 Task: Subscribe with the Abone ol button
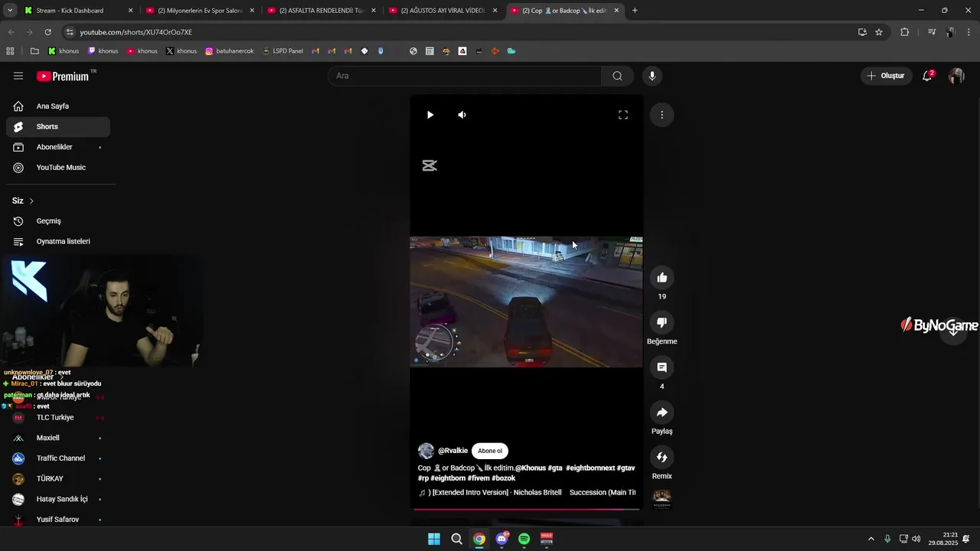[490, 451]
